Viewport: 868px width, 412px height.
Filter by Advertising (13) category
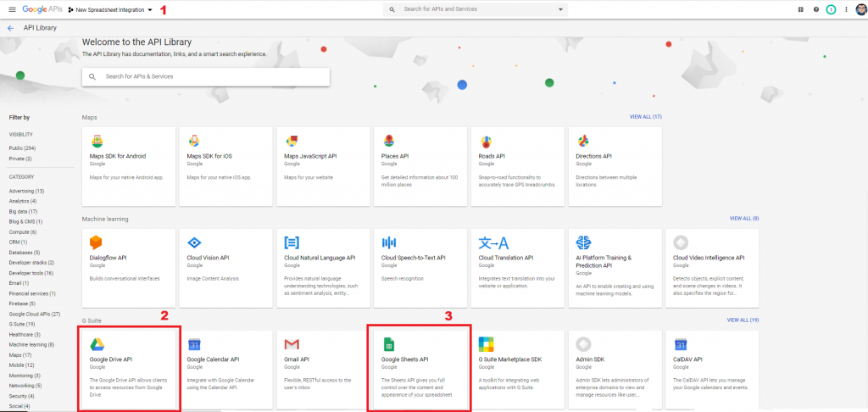(26, 191)
